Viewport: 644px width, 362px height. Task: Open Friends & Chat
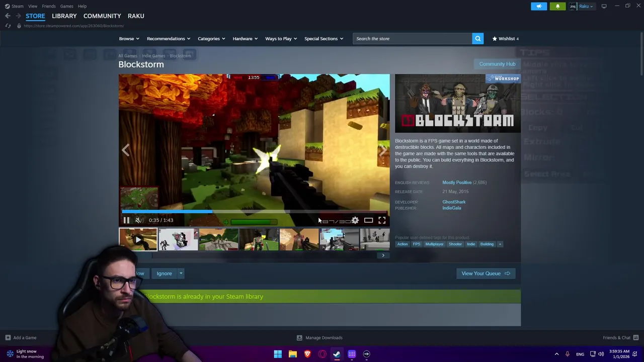click(621, 338)
